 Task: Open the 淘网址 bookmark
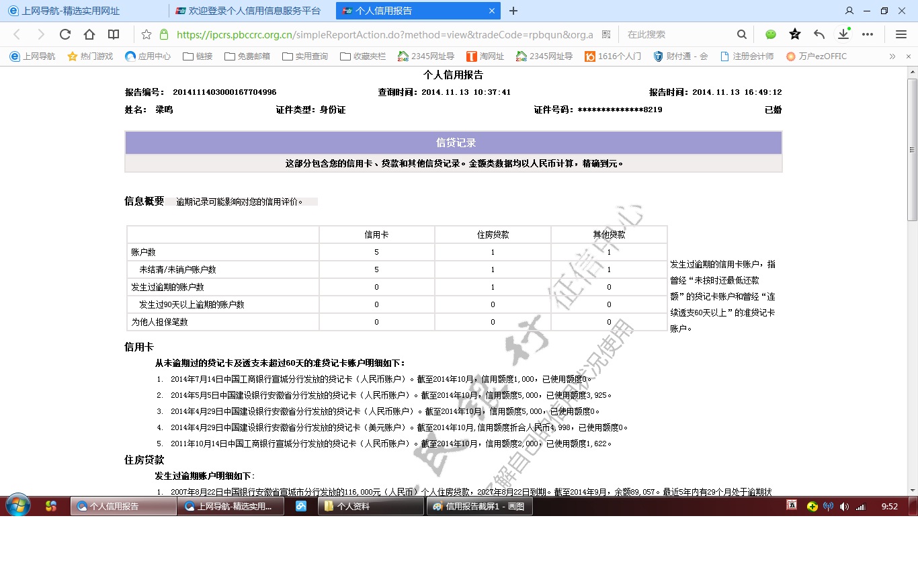(485, 56)
